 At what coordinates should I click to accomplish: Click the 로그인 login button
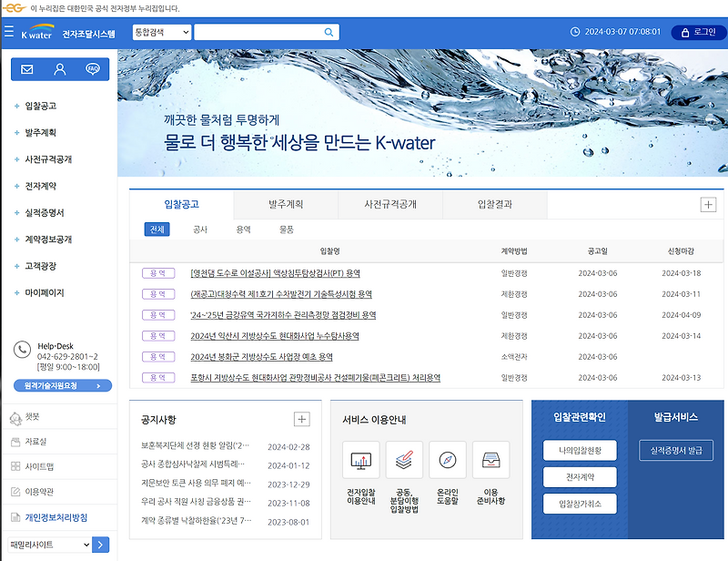point(698,32)
